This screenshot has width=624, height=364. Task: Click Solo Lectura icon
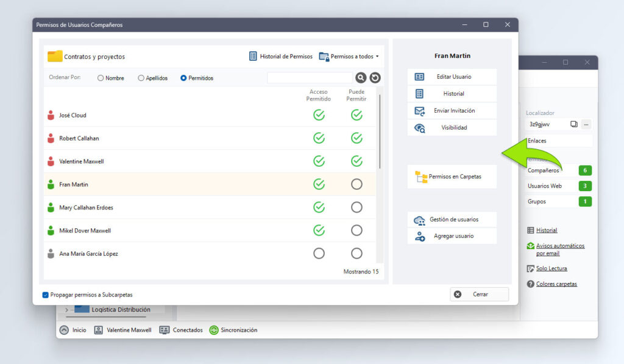pos(531,269)
